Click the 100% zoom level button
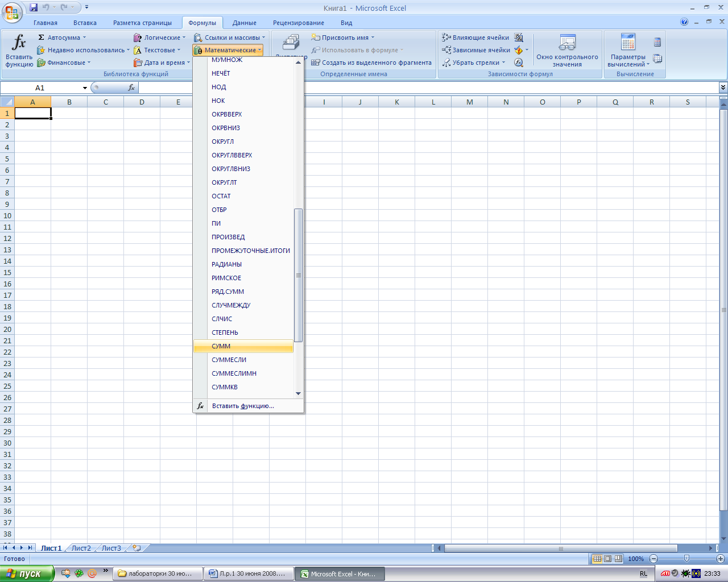Viewport: 728px width, 582px height. (636, 559)
